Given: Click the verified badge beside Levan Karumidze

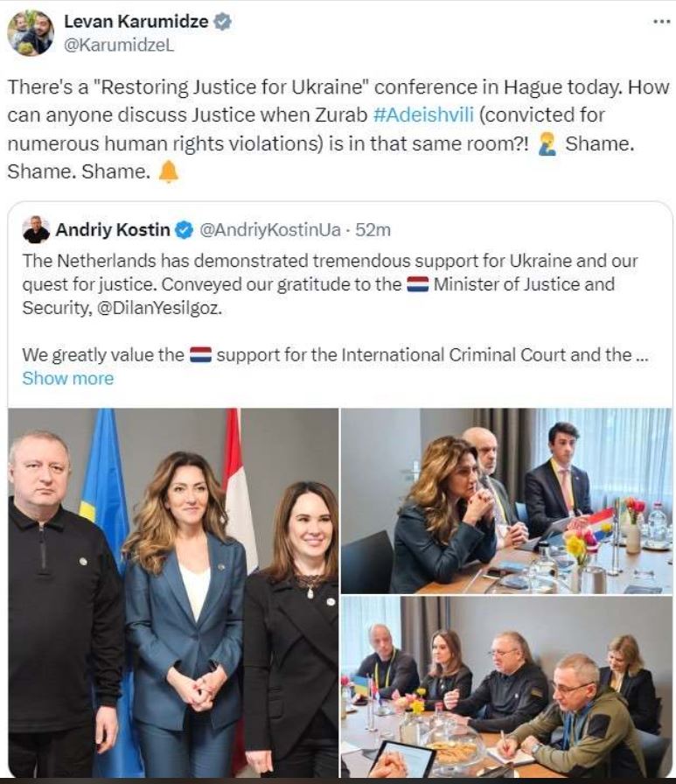Looking at the screenshot, I should pos(222,22).
